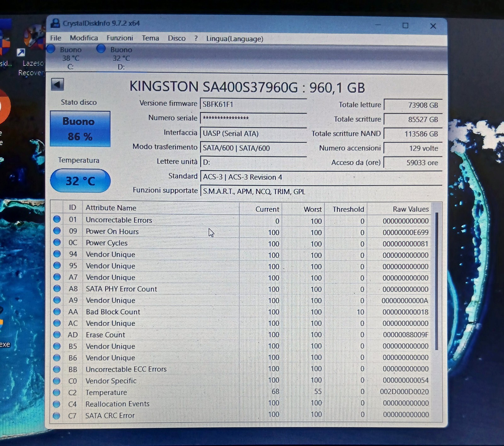Image resolution: width=504 pixels, height=446 pixels.
Task: Click the power-on count value 129 volte
Action: [x=413, y=148]
